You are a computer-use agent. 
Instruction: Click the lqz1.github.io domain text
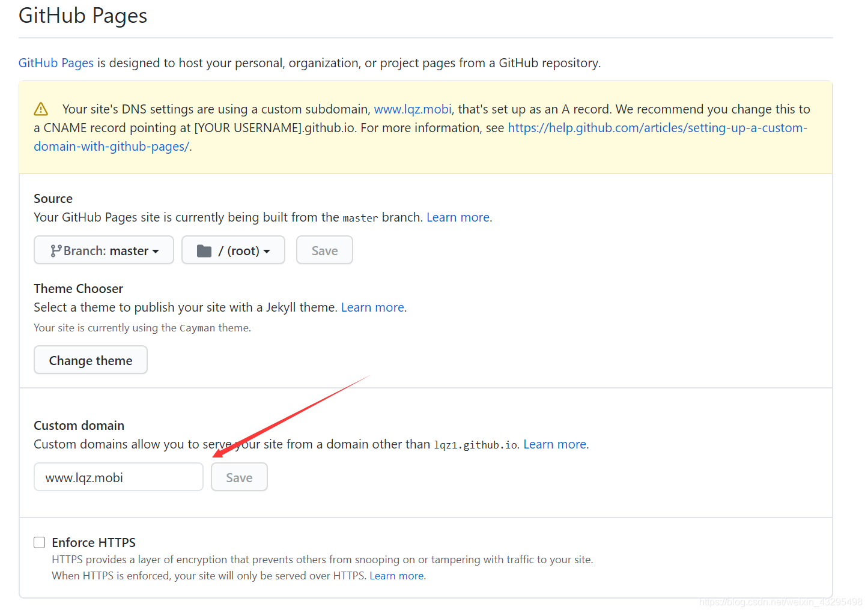click(x=476, y=445)
